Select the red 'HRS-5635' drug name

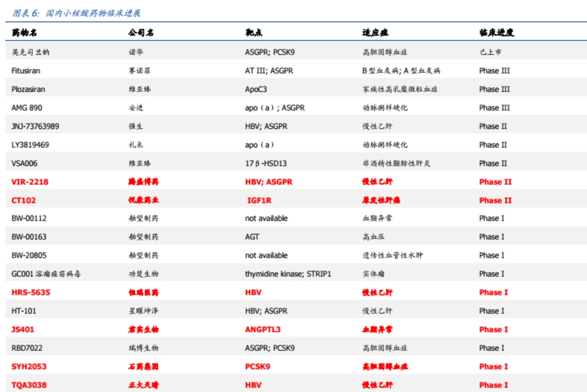point(31,293)
